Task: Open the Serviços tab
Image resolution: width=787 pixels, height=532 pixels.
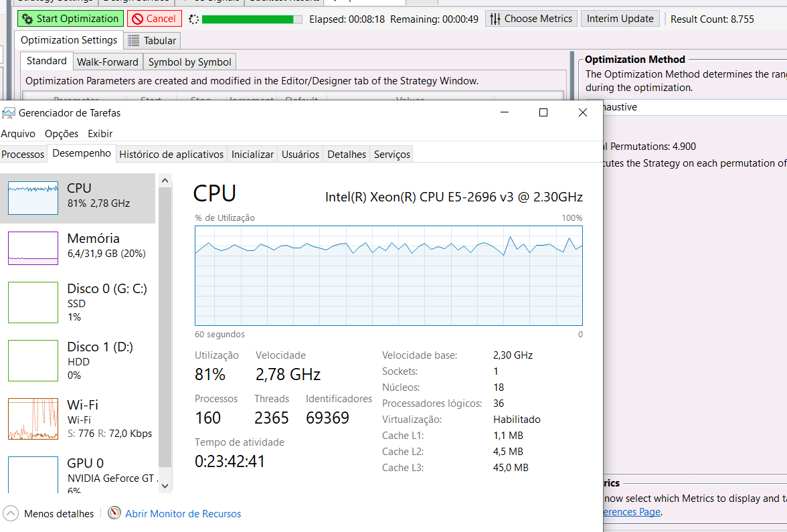Action: pyautogui.click(x=392, y=154)
